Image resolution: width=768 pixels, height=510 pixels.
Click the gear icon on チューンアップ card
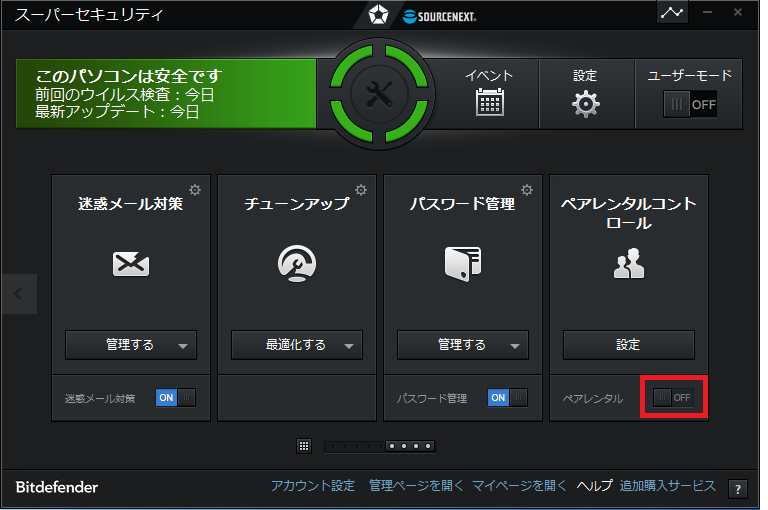[361, 190]
